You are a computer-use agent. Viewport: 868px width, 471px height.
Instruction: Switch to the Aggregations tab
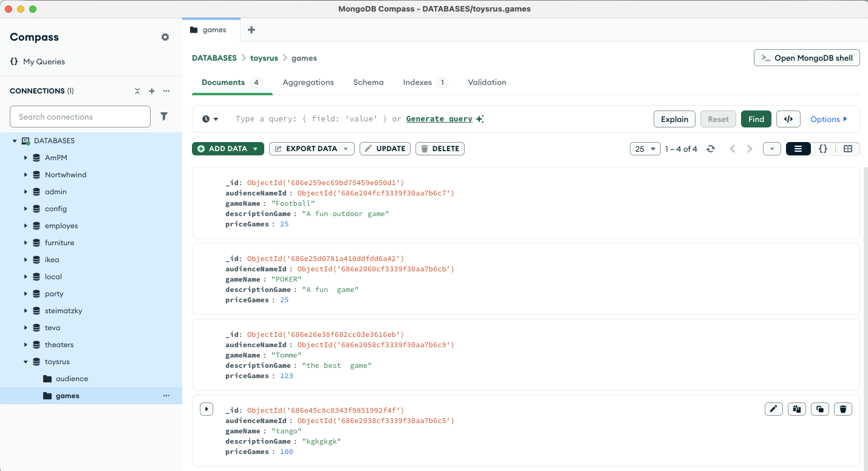click(x=308, y=83)
